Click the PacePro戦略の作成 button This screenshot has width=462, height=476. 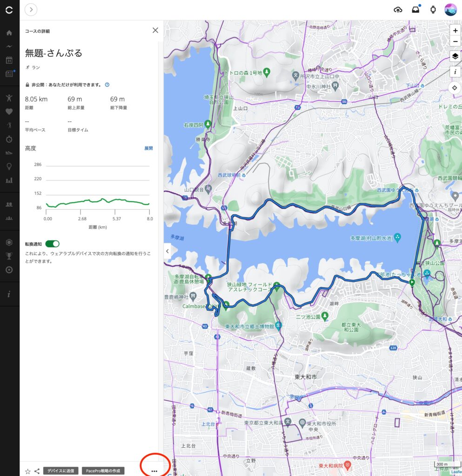(x=103, y=471)
